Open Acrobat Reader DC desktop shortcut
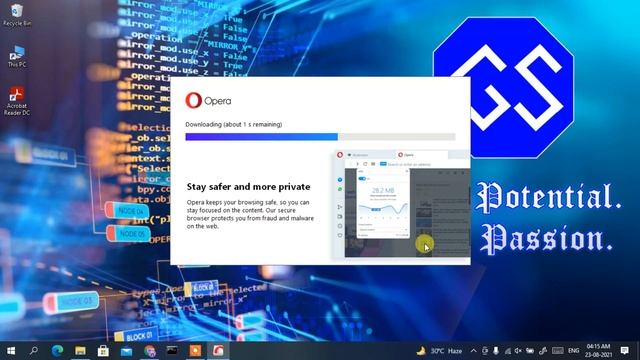640x360 pixels. pos(17,101)
